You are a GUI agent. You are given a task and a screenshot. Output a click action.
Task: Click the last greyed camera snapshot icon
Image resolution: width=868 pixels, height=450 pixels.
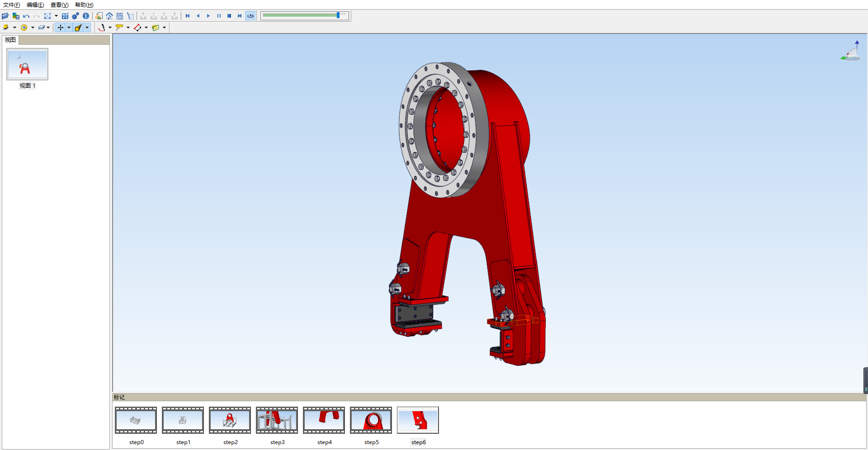pos(175,16)
